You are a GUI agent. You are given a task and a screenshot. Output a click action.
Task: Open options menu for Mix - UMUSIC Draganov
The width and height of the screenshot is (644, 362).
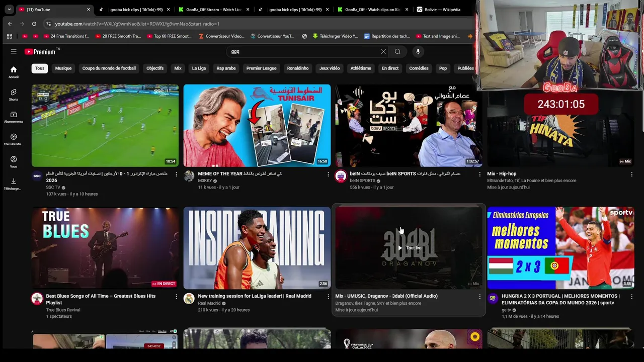(x=479, y=297)
